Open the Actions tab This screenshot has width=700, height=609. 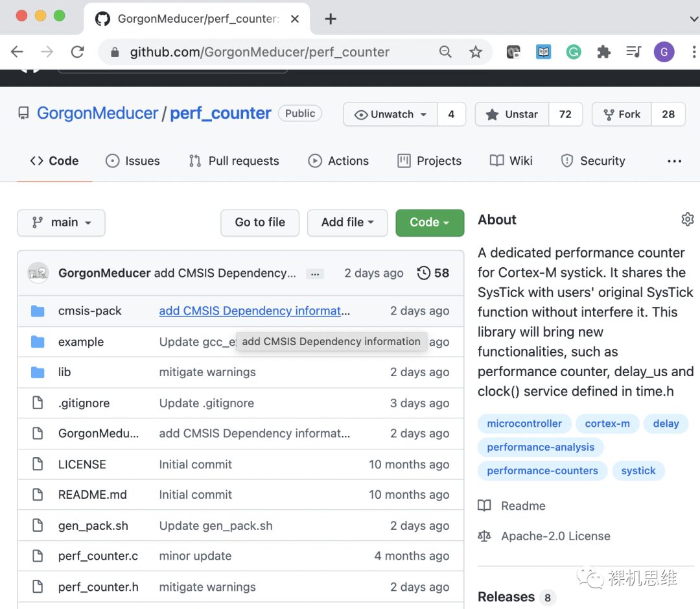[x=338, y=161]
